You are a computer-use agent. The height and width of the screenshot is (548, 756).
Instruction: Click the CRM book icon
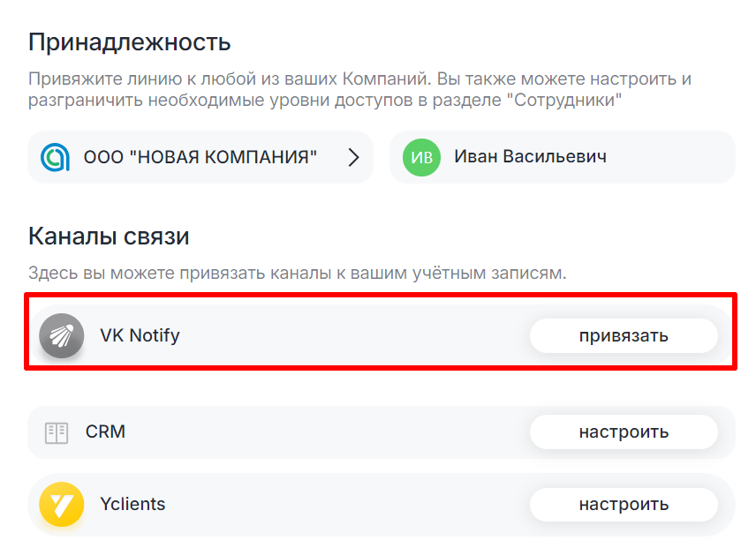point(57,432)
